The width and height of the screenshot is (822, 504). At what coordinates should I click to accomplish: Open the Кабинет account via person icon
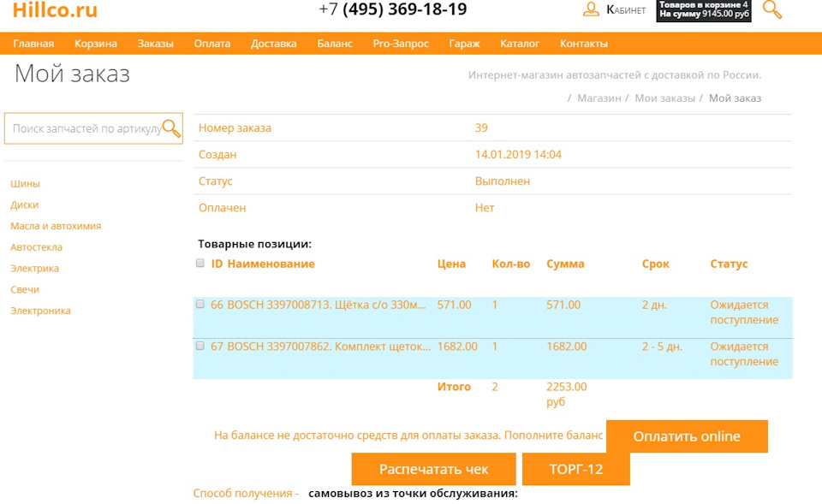pyautogui.click(x=592, y=10)
